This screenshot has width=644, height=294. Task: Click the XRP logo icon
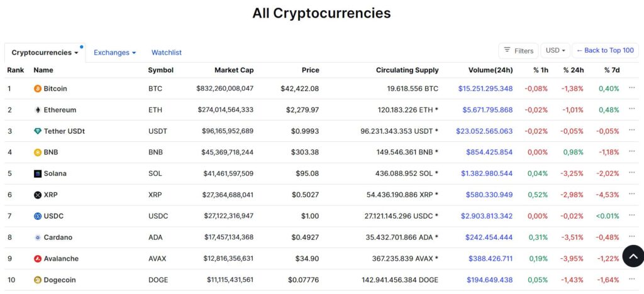click(x=38, y=195)
